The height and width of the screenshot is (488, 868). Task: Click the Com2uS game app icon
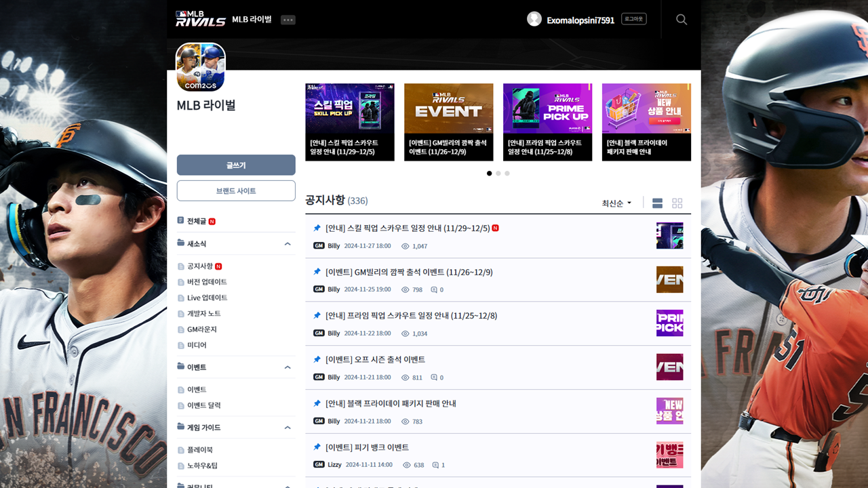point(201,67)
